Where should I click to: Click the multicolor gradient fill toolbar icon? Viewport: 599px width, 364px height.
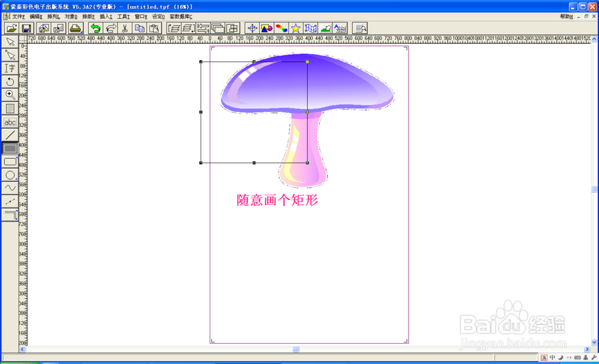click(x=283, y=28)
